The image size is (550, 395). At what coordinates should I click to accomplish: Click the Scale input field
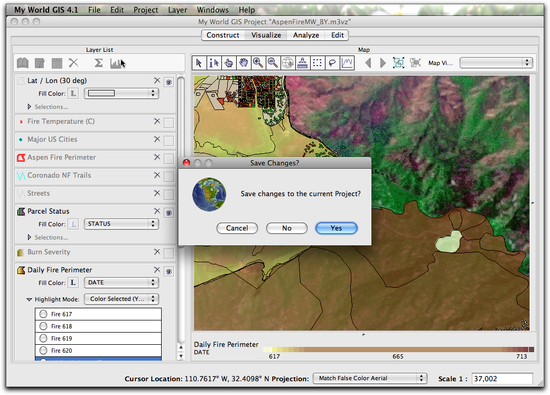502,379
